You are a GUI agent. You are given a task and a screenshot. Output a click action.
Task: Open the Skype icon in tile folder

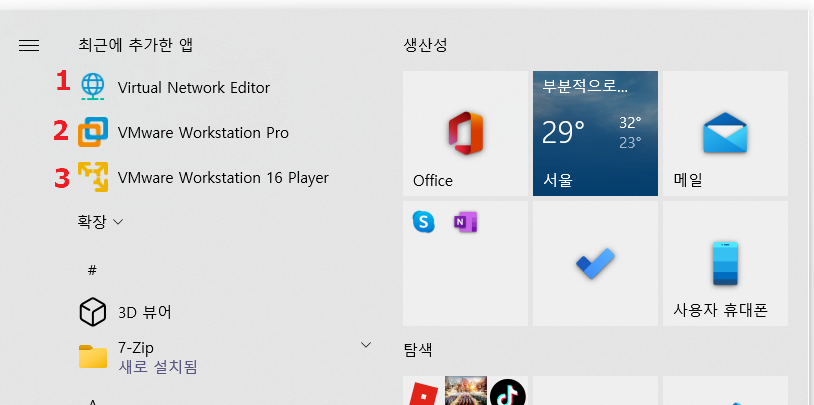(x=423, y=222)
